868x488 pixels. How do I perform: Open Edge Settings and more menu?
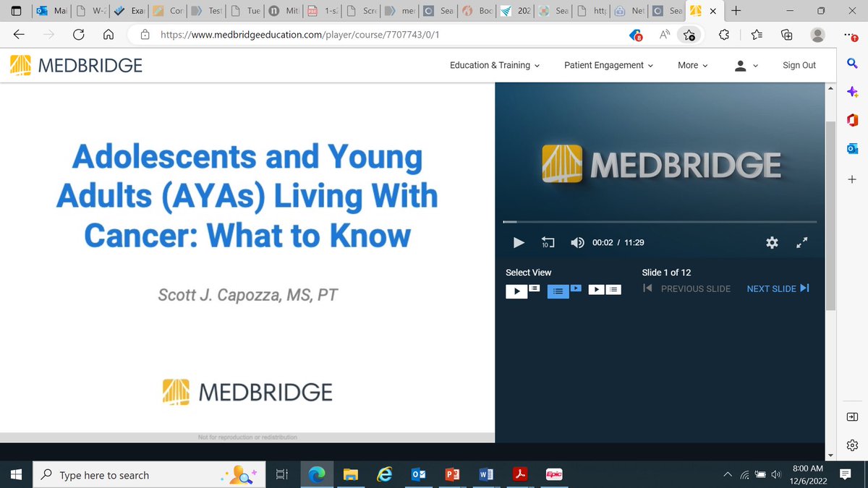(852, 35)
